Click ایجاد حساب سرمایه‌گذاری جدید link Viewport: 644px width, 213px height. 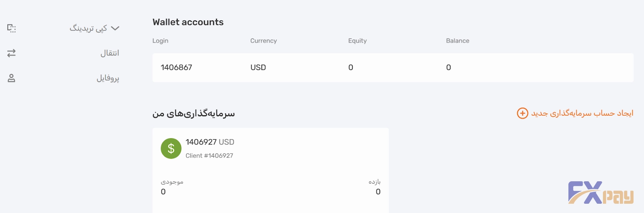582,113
